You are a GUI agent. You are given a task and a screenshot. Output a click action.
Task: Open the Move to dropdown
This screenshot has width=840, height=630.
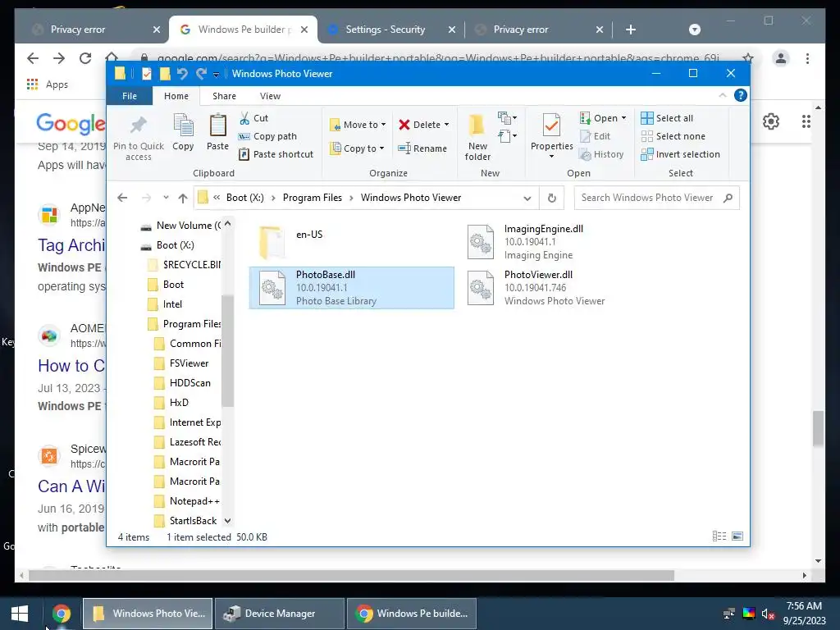[x=358, y=125]
